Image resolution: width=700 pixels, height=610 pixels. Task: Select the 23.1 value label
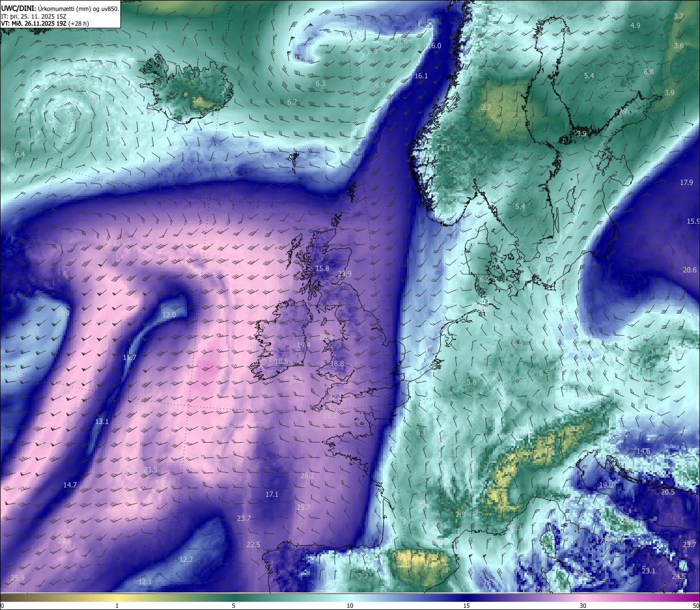pos(649,571)
